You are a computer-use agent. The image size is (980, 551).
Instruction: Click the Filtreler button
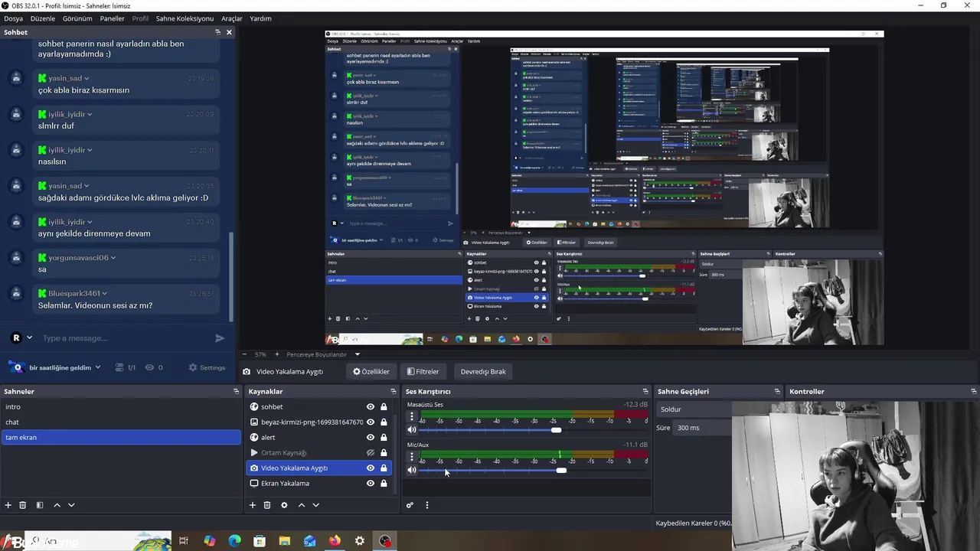pos(423,372)
